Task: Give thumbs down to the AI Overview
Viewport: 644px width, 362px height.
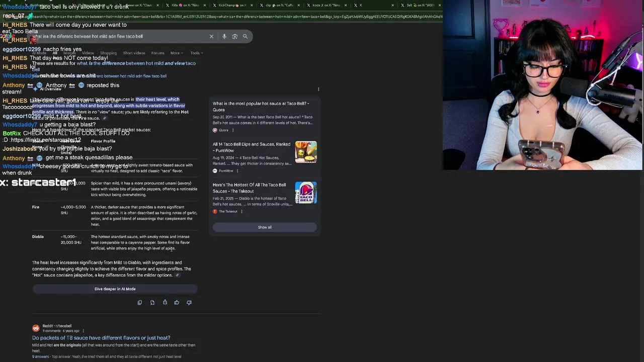Action: pos(189,302)
